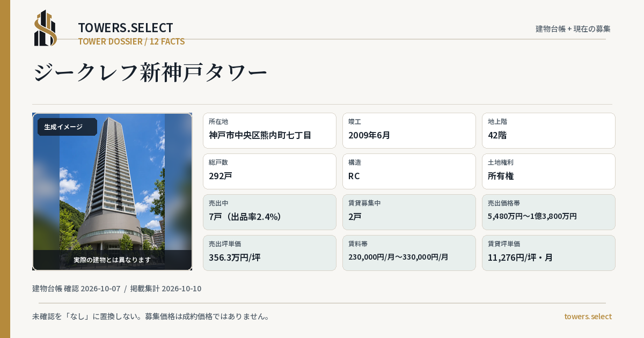Select the 所在地 card showing 神戸市中央区熊内町七丁目
Screen dimensions: 644x338
[269, 130]
